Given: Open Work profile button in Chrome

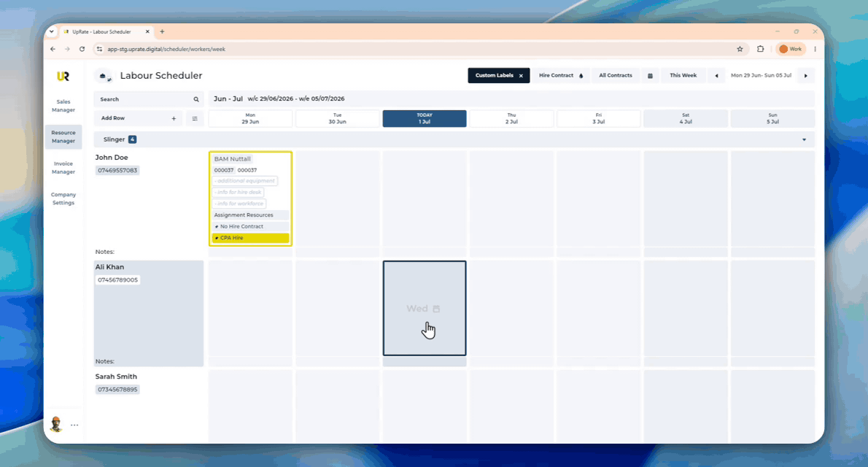Looking at the screenshot, I should click(791, 50).
